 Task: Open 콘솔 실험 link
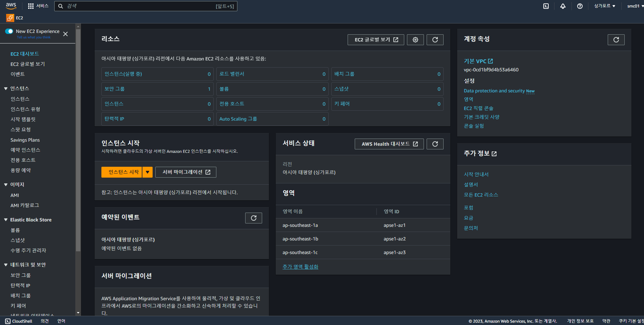point(474,126)
